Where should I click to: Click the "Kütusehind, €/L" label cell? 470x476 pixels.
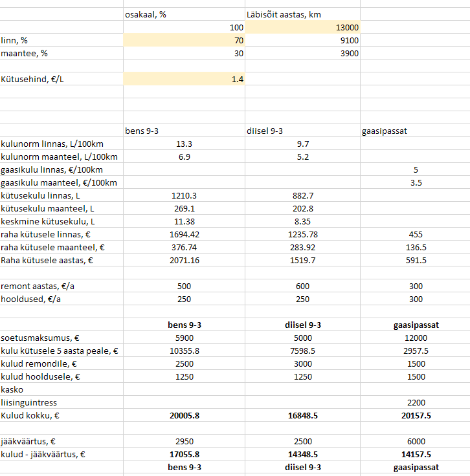(x=62, y=79)
